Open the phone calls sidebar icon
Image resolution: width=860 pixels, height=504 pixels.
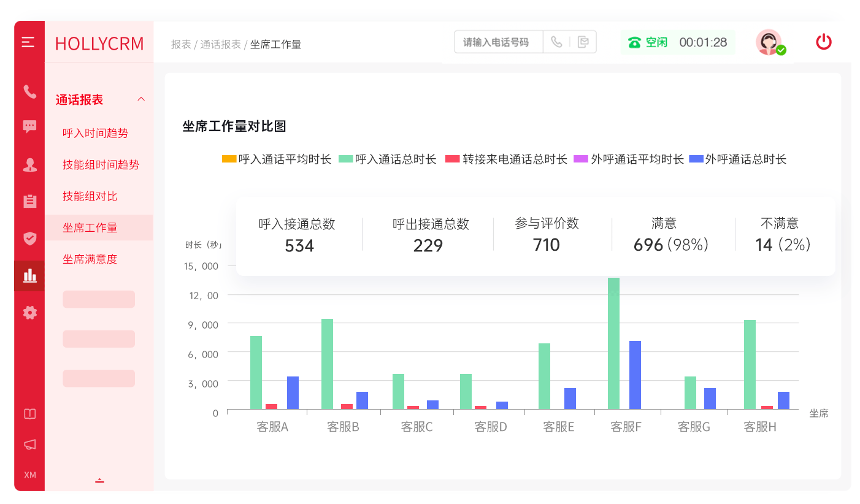pos(29,92)
